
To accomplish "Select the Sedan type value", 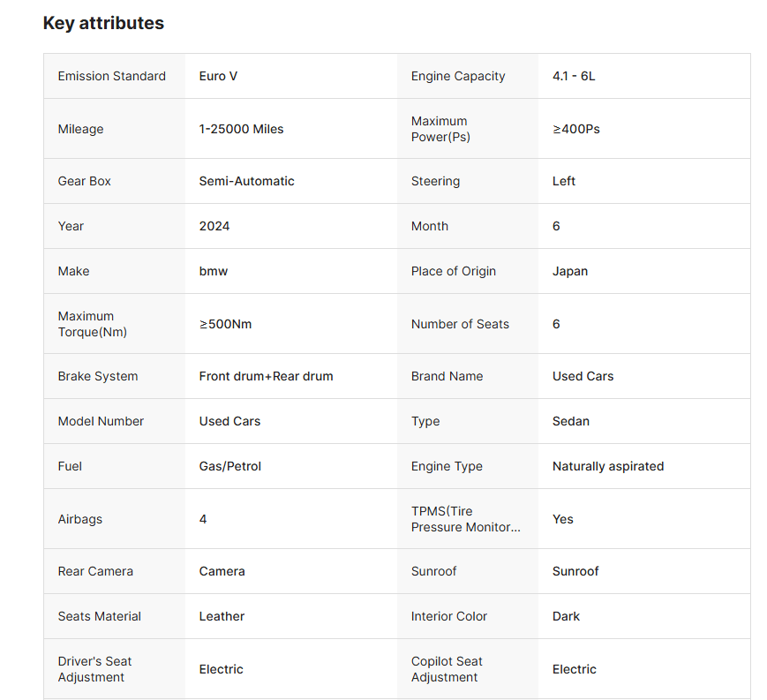I will (571, 421).
